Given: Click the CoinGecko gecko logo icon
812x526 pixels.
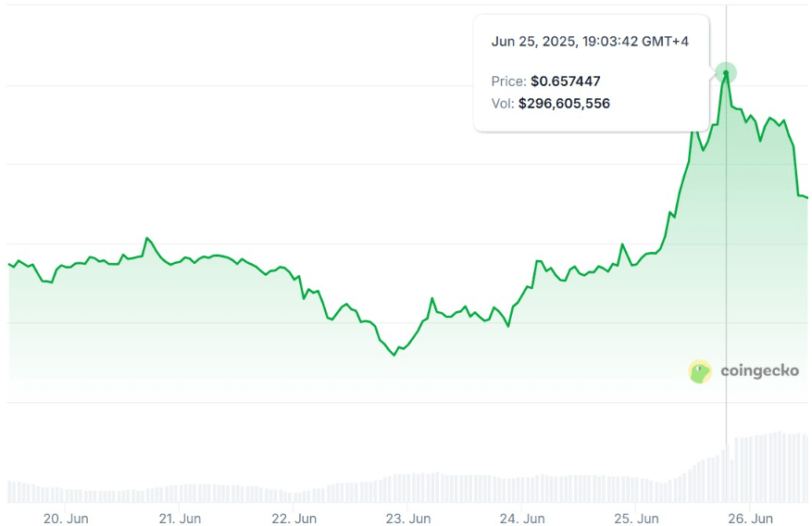Looking at the screenshot, I should pyautogui.click(x=700, y=371).
